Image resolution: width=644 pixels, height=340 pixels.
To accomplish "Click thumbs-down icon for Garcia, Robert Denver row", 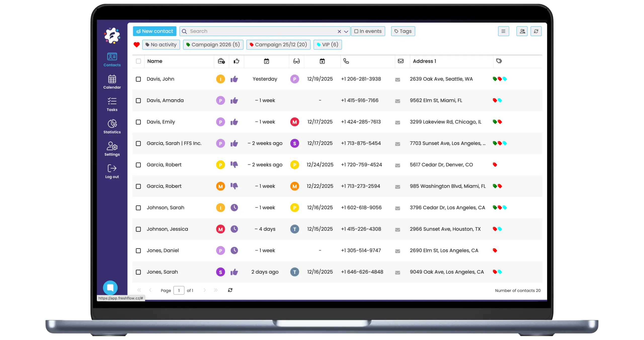I will tap(234, 165).
